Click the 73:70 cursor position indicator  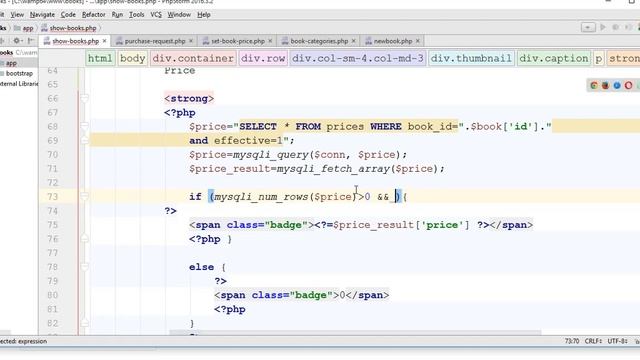(x=572, y=341)
